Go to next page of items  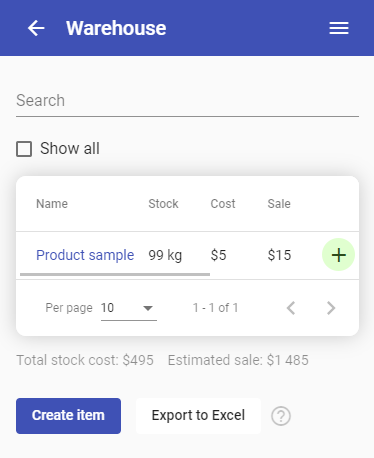tap(331, 308)
